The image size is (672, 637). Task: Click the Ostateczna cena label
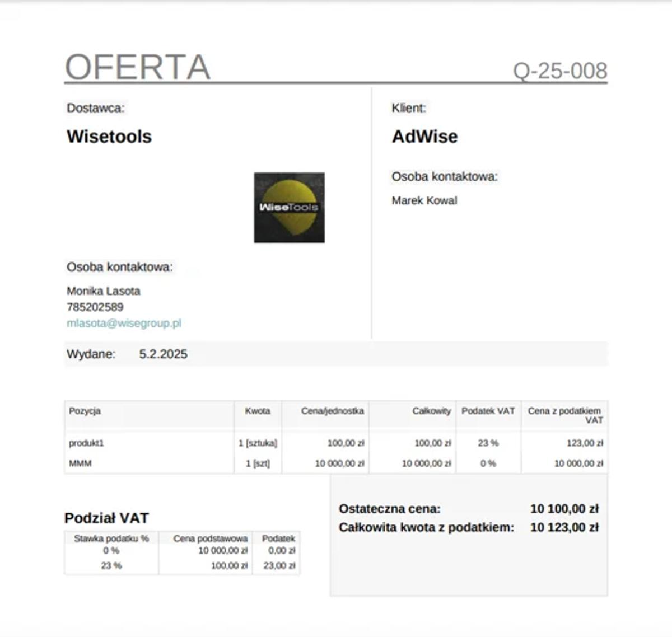pos(390,509)
